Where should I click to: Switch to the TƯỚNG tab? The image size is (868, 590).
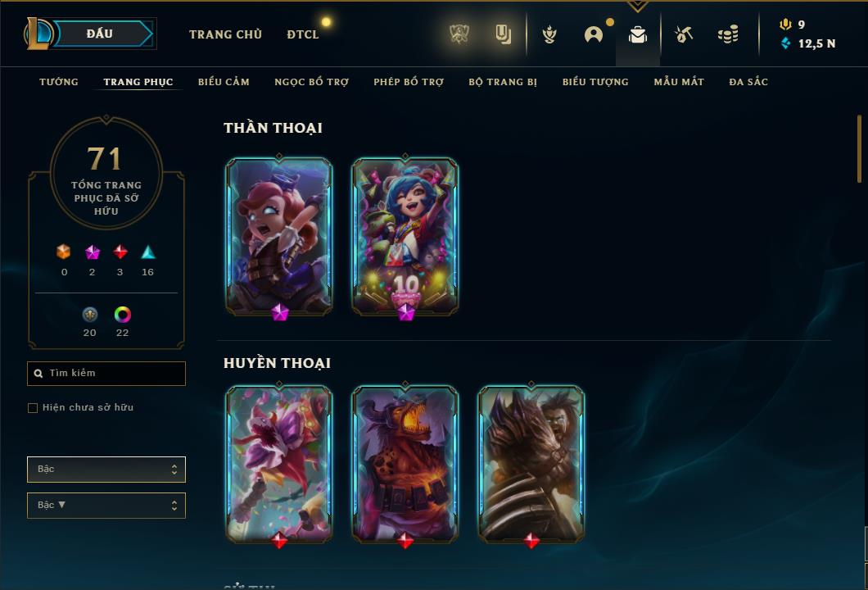tap(59, 82)
